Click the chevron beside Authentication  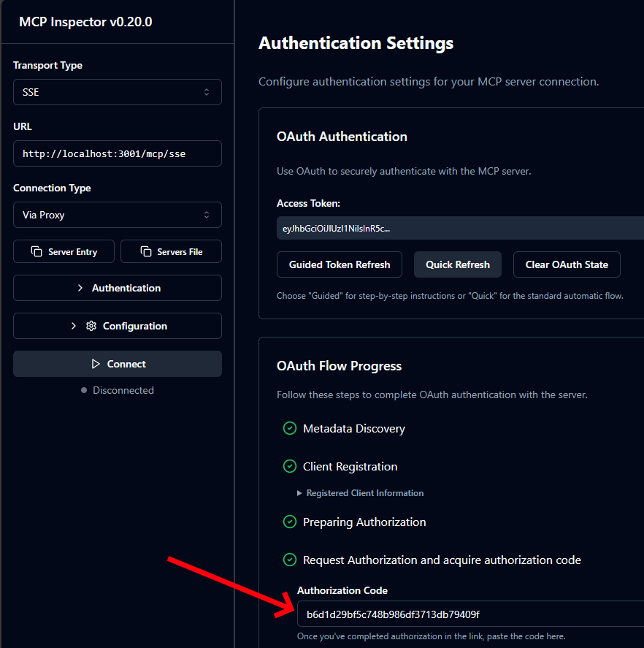point(80,288)
